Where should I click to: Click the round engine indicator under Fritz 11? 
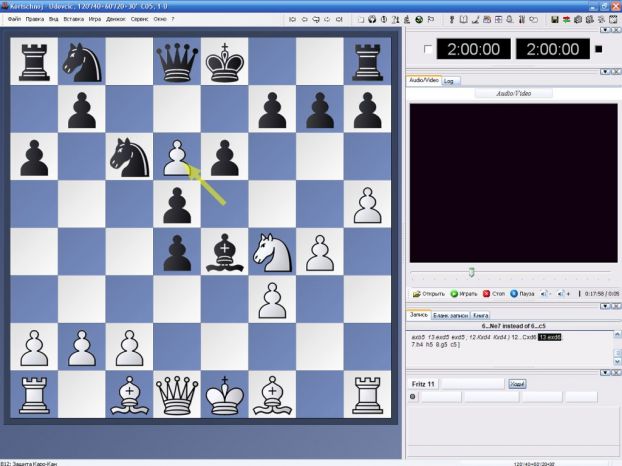(x=413, y=396)
